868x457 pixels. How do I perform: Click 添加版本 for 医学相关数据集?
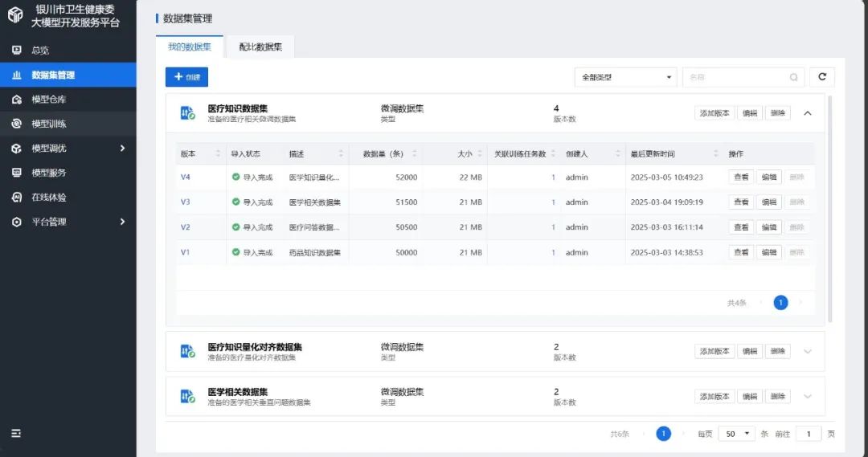(714, 396)
